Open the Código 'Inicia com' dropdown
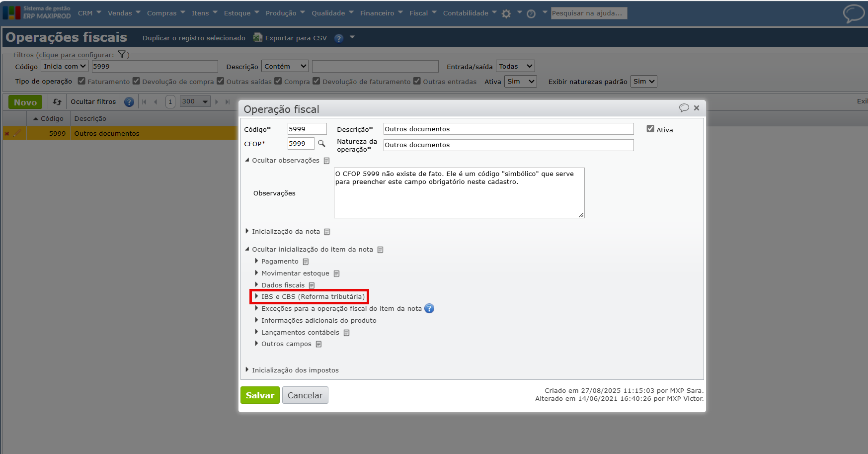Image resolution: width=868 pixels, height=454 pixels. pyautogui.click(x=65, y=66)
